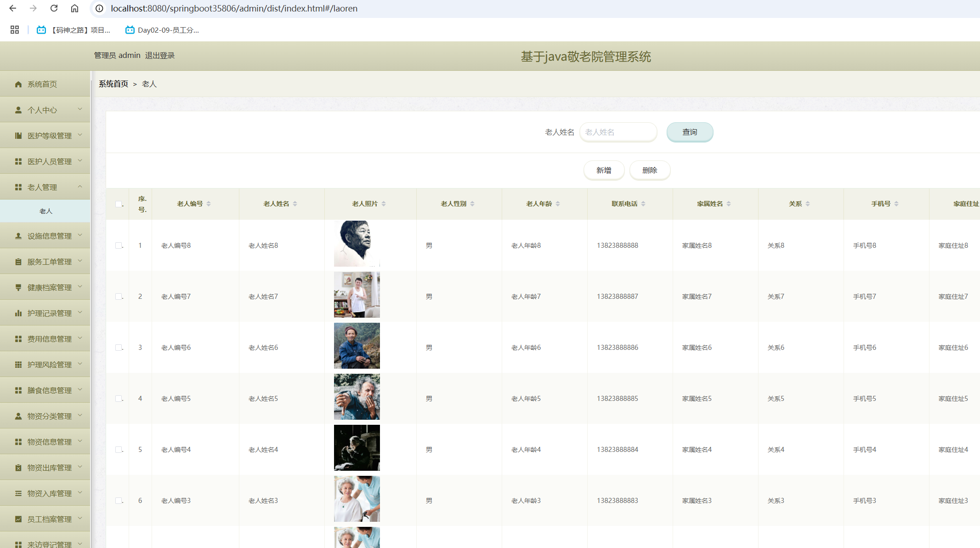Click the 物资分类管理 person icon
The height and width of the screenshot is (548, 980).
(x=18, y=416)
